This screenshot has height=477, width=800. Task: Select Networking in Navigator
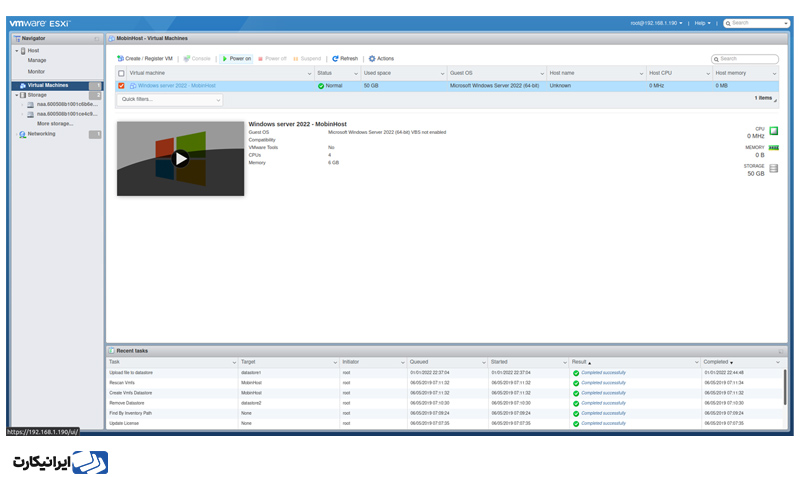click(41, 134)
